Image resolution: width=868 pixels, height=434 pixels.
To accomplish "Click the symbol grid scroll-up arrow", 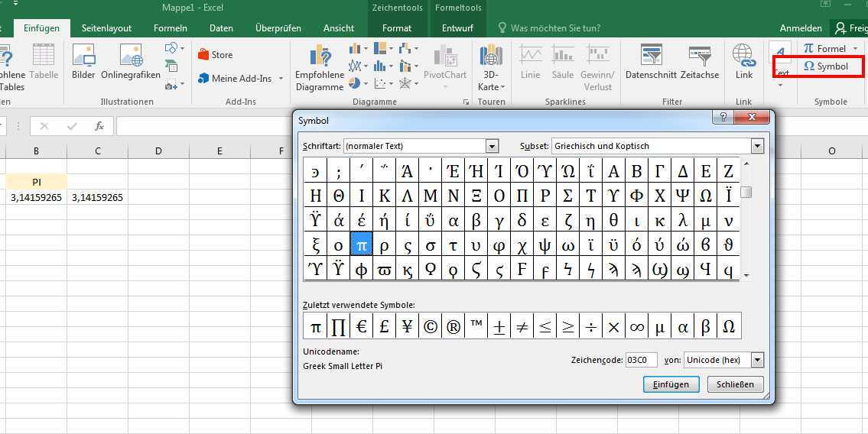I will click(746, 164).
